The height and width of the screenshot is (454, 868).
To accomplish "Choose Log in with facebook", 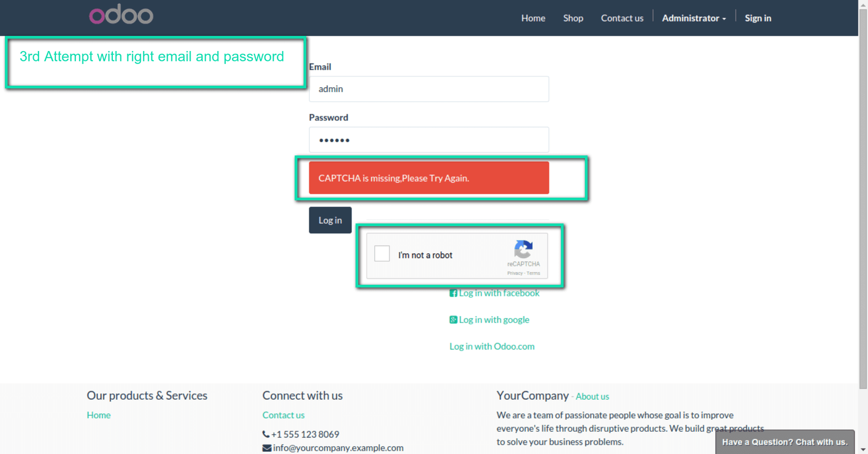I will tap(499, 293).
